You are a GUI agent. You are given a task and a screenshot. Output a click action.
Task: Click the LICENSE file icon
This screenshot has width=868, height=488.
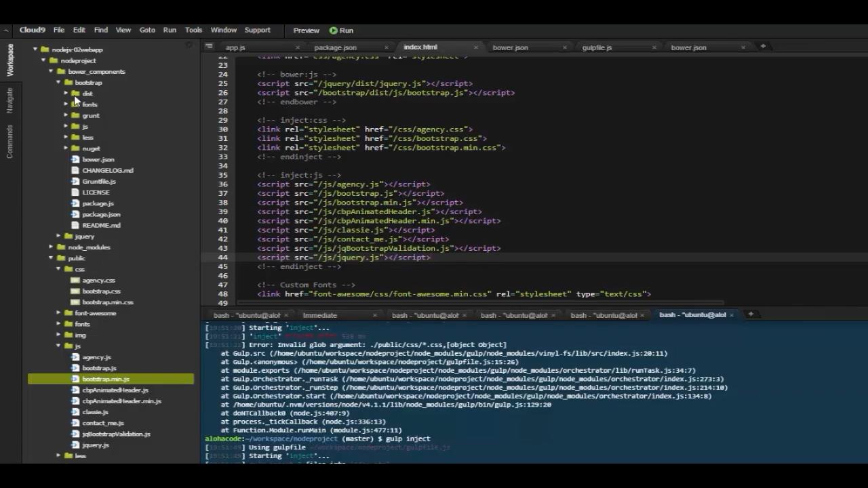pyautogui.click(x=76, y=192)
